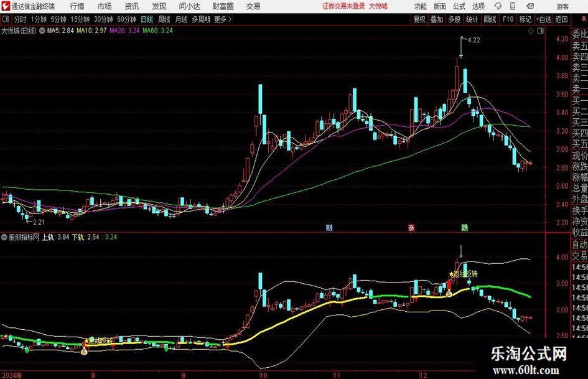Click the 2.21 low price label

39,222
